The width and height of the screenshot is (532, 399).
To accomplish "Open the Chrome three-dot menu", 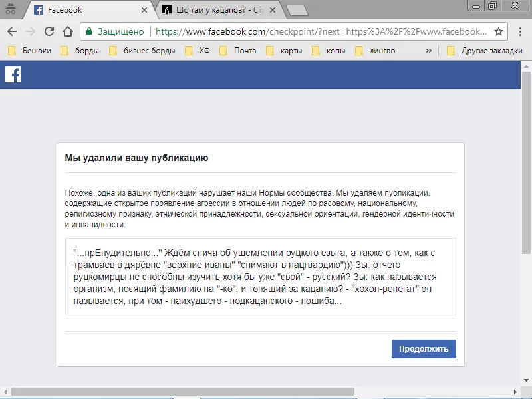I will (520, 31).
